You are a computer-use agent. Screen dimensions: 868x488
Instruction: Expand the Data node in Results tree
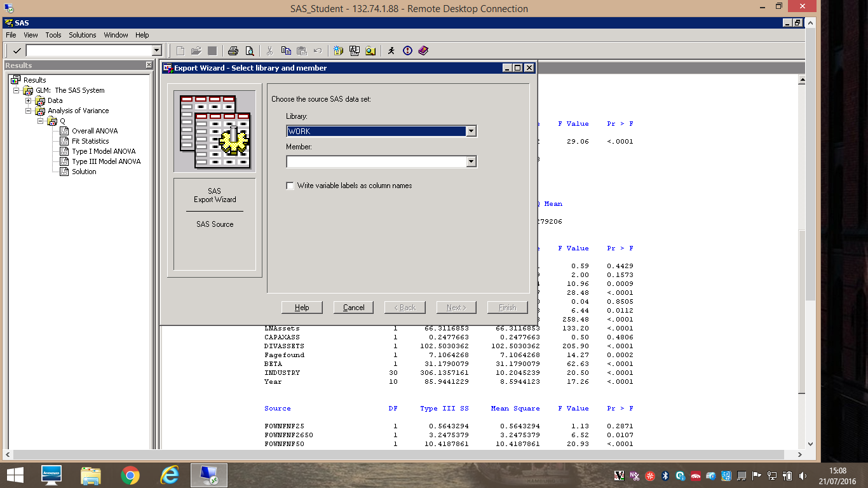pyautogui.click(x=28, y=100)
